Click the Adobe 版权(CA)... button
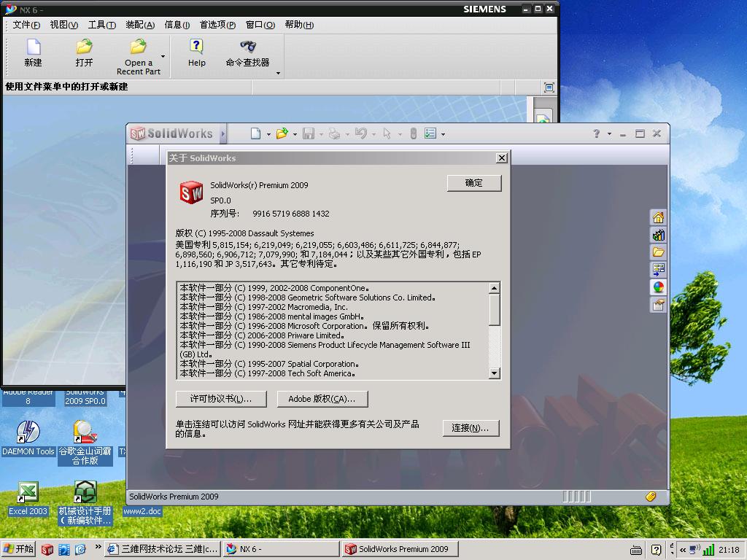This screenshot has height=560, width=747. pyautogui.click(x=322, y=399)
